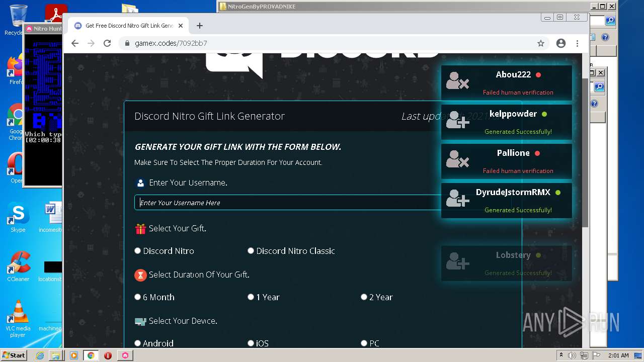Click the volume tray icon
Screen dimensions: 644x362
coord(572,355)
